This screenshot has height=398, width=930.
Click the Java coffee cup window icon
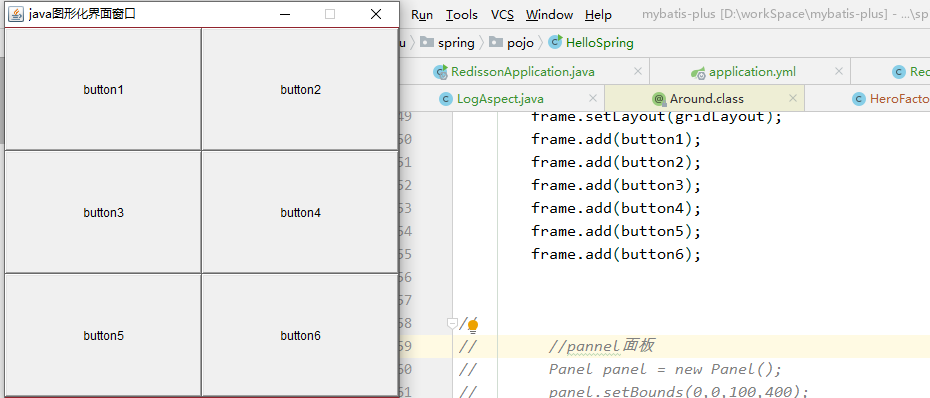point(15,14)
